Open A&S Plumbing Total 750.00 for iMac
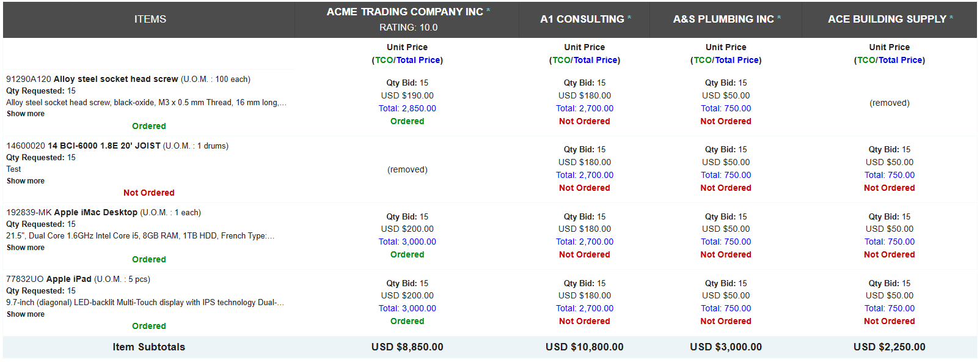980x362 pixels. click(726, 242)
